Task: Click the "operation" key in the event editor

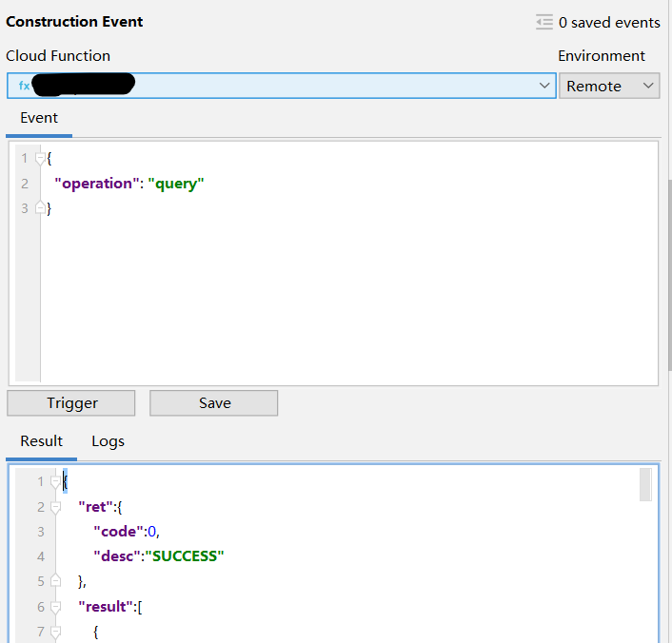Action: pyautogui.click(x=97, y=184)
